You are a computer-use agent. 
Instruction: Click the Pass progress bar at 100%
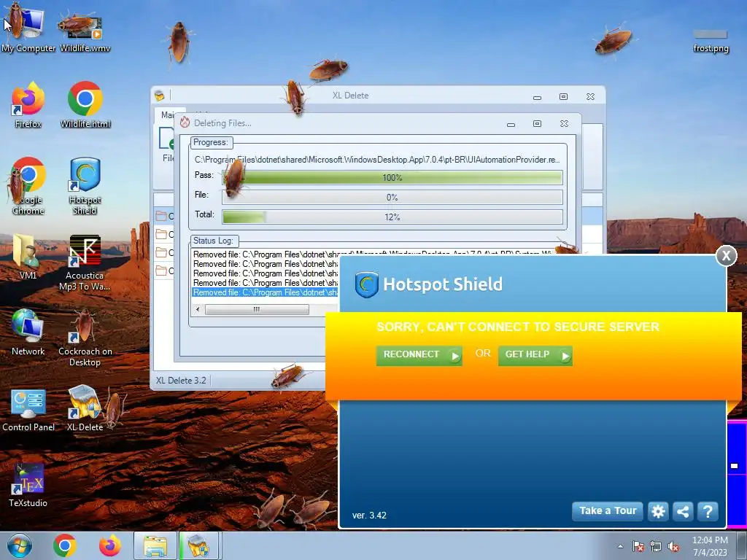point(392,178)
